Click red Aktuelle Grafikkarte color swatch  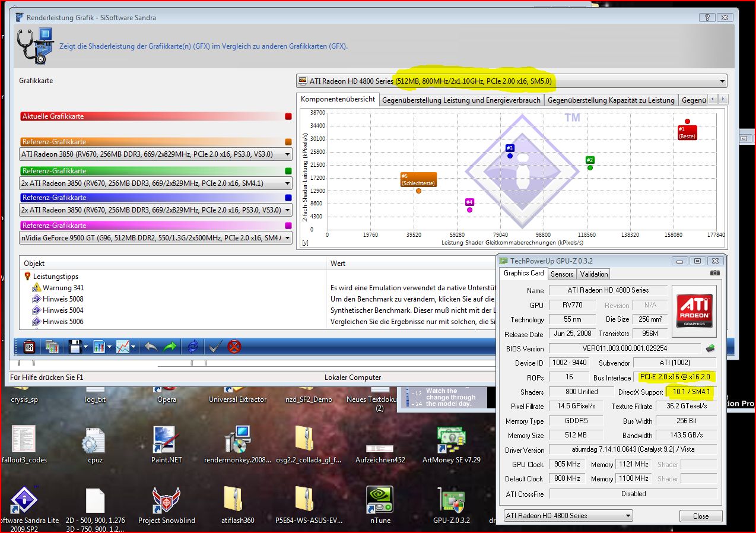[x=288, y=116]
